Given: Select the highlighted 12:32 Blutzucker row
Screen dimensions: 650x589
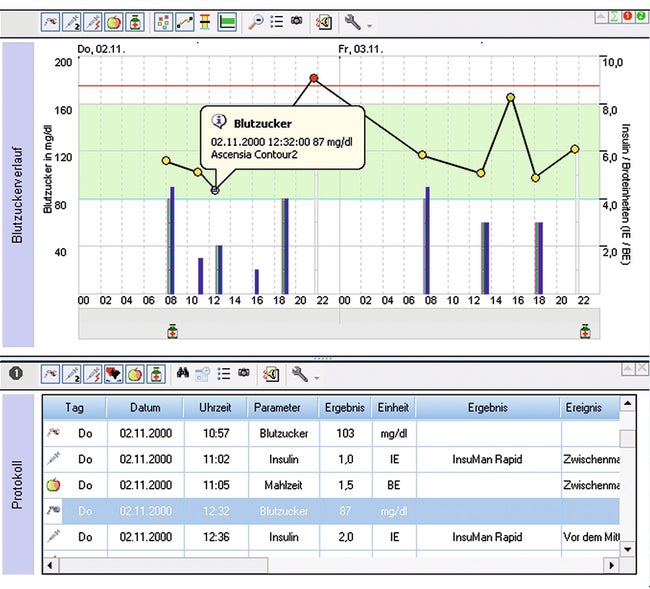Looking at the screenshot, I should tap(331, 511).
